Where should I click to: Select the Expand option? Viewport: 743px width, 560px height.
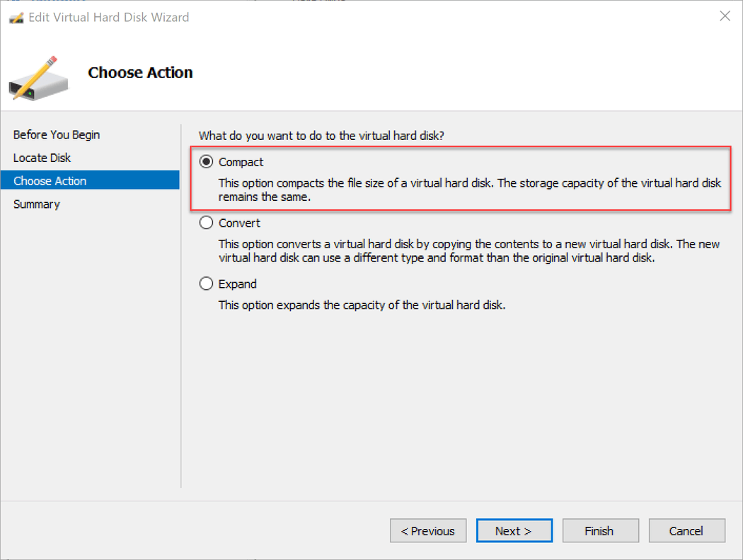point(206,284)
